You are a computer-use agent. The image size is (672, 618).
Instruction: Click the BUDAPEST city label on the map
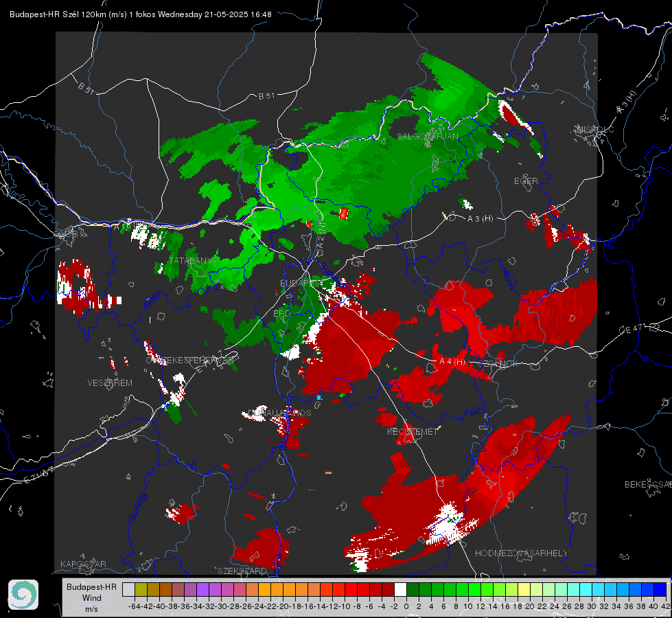(302, 284)
